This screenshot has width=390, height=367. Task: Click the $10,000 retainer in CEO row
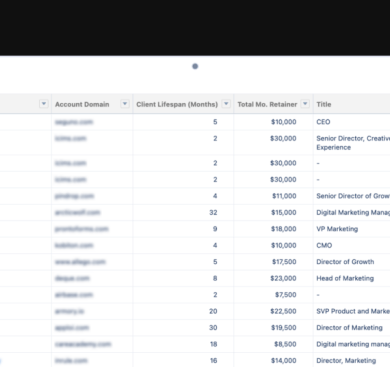(x=284, y=122)
